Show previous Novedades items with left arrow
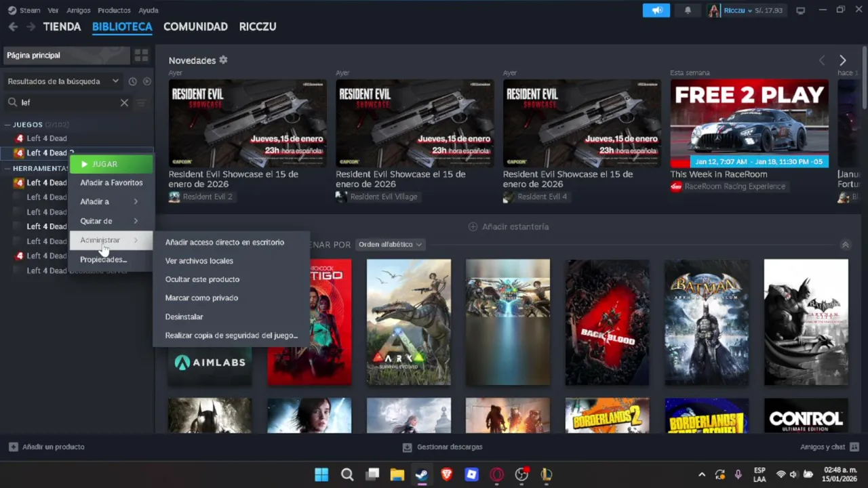The height and width of the screenshot is (488, 868). [x=822, y=60]
